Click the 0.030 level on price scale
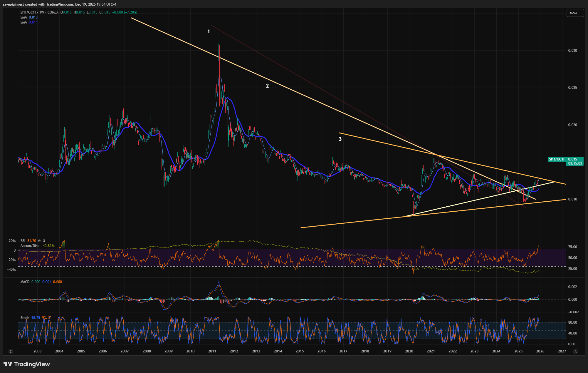This screenshot has width=588, height=373. click(x=572, y=51)
